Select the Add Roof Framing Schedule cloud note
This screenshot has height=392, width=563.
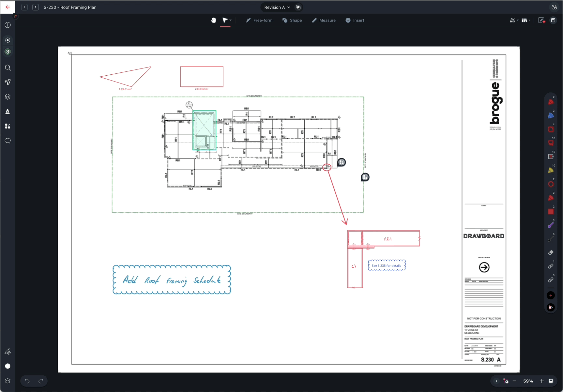click(172, 279)
